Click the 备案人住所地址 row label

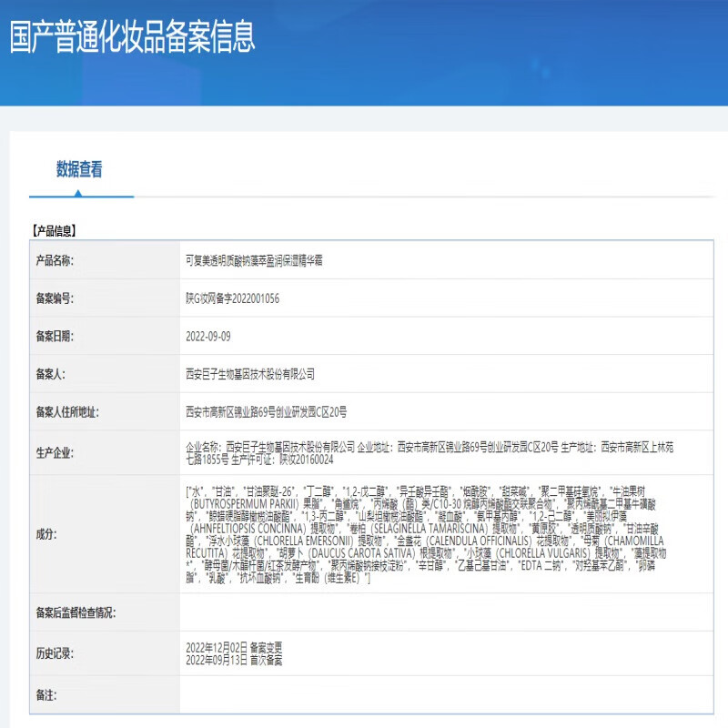[x=72, y=411]
